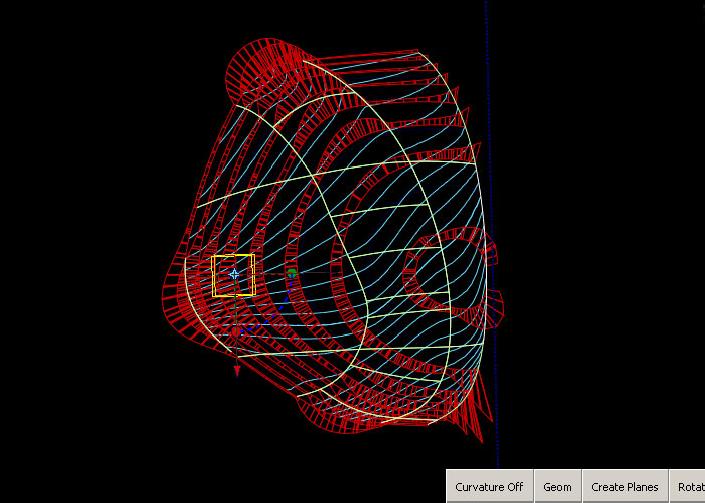Select the green marker point
The width and height of the screenshot is (705, 503).
click(x=292, y=272)
